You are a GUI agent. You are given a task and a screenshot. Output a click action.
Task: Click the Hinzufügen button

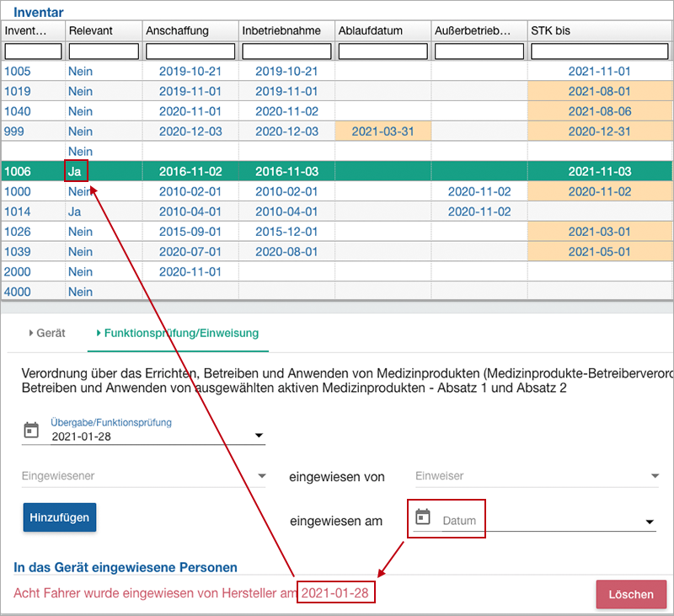pos(60,517)
